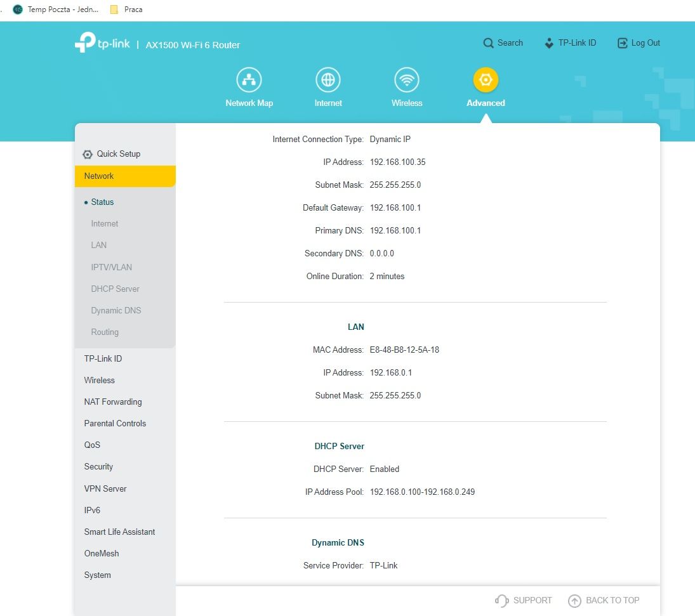Collapse the Network sidebar section
Viewport: 695px width, 616px height.
pos(125,176)
